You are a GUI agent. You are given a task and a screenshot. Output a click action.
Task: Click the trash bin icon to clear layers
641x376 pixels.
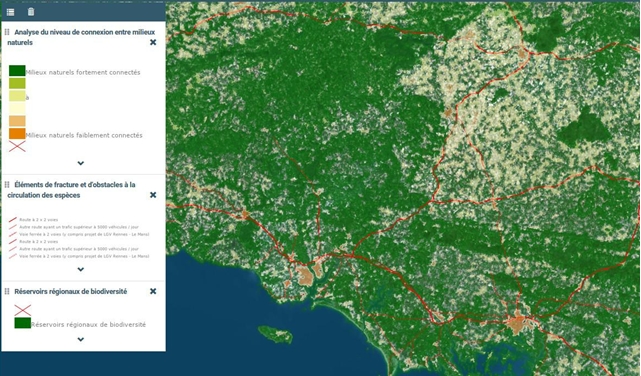31,12
